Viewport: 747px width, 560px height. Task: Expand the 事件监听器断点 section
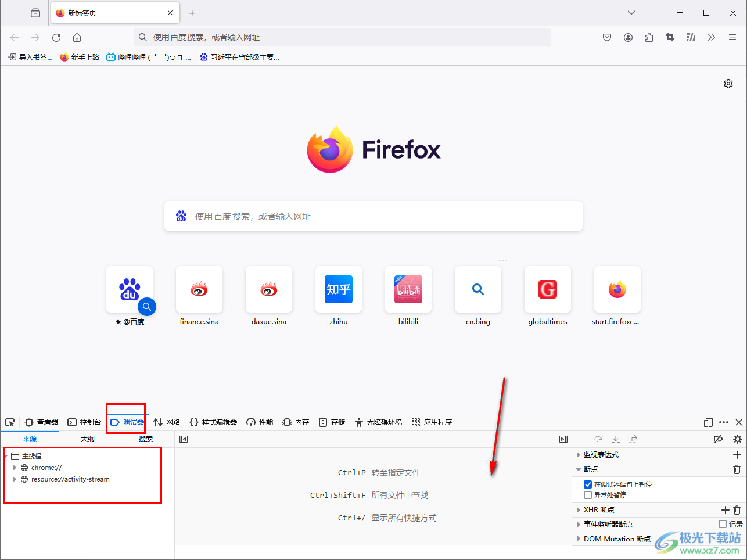[579, 524]
